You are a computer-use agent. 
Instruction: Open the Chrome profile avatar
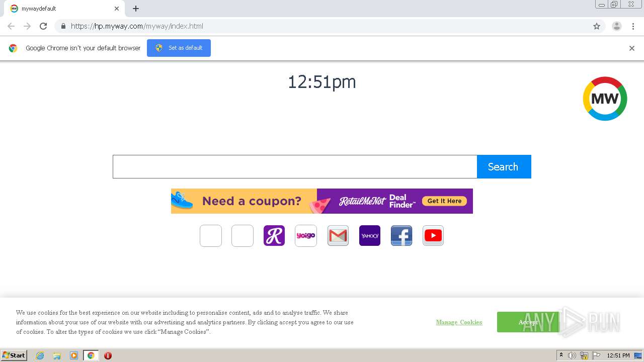617,26
